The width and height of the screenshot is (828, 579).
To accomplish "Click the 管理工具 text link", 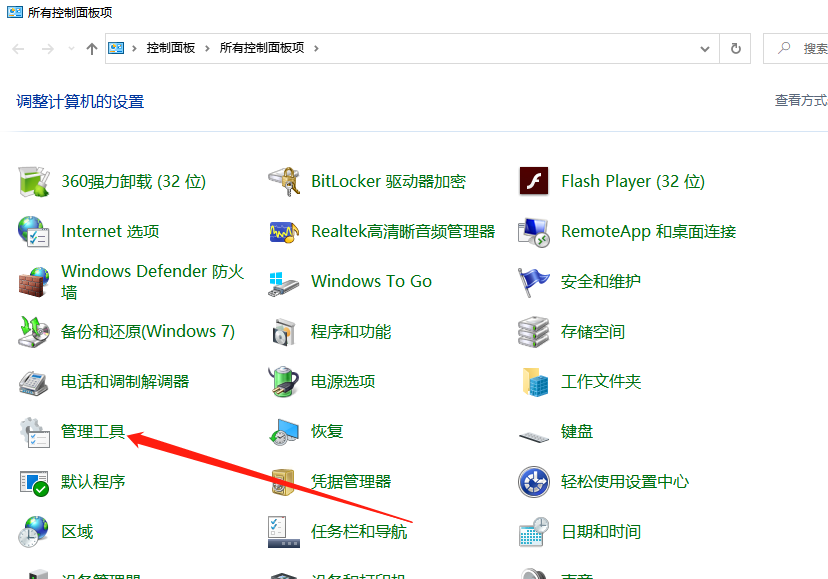I will coord(93,432).
